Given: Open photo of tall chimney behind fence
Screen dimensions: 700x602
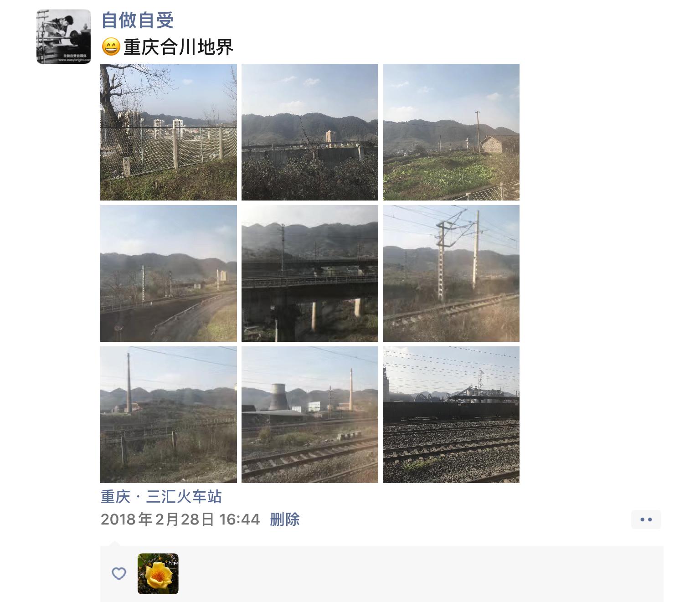Looking at the screenshot, I should (169, 415).
